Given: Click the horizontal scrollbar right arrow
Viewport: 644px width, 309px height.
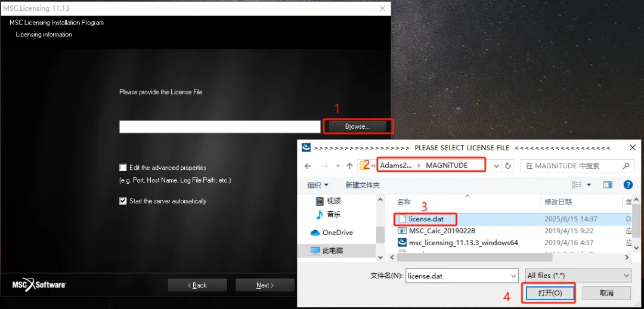Looking at the screenshot, I should (x=627, y=257).
